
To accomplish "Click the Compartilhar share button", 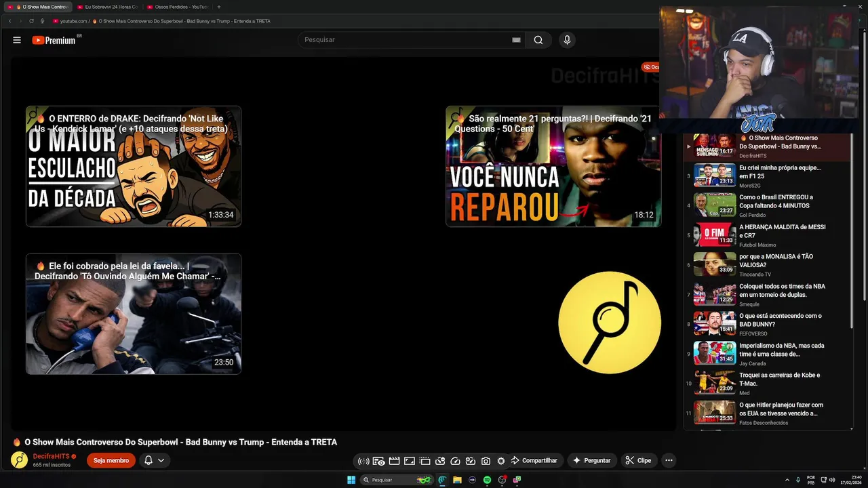I will [534, 460].
